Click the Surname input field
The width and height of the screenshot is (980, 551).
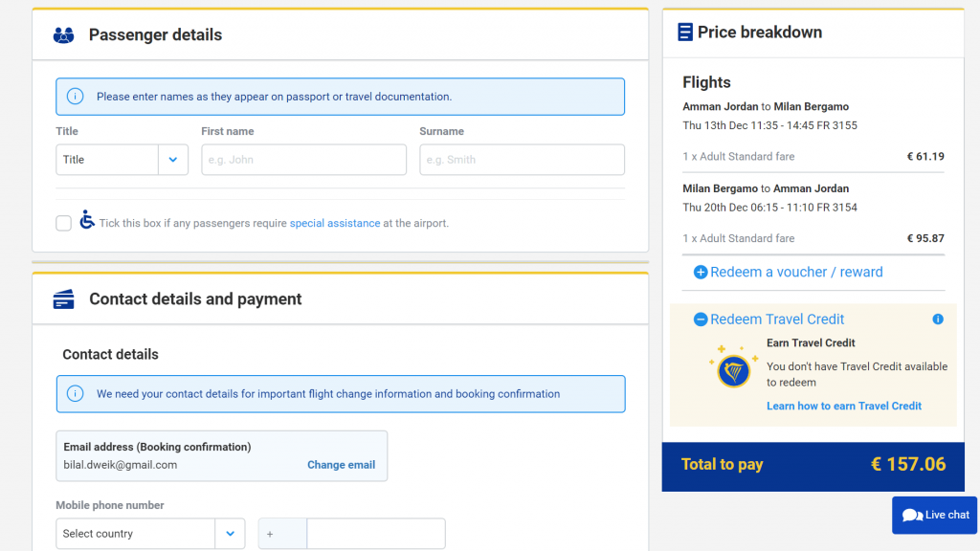(522, 160)
